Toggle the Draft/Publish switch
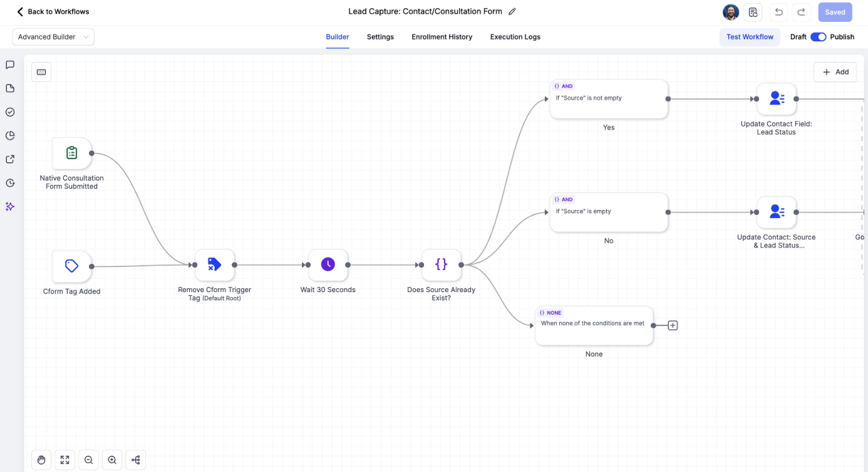This screenshot has width=868, height=472. tap(818, 37)
